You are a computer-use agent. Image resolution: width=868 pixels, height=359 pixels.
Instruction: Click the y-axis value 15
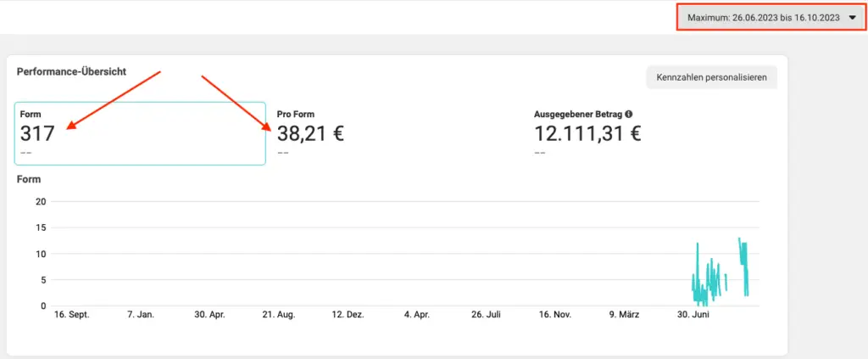(40, 227)
